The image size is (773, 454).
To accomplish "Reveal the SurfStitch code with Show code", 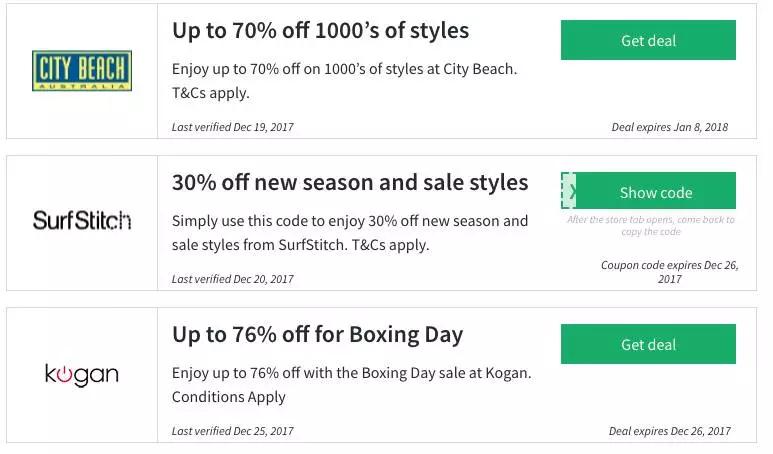I will click(656, 192).
